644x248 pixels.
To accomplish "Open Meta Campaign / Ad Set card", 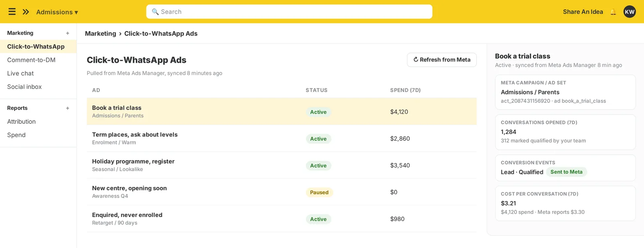I will coord(565,92).
